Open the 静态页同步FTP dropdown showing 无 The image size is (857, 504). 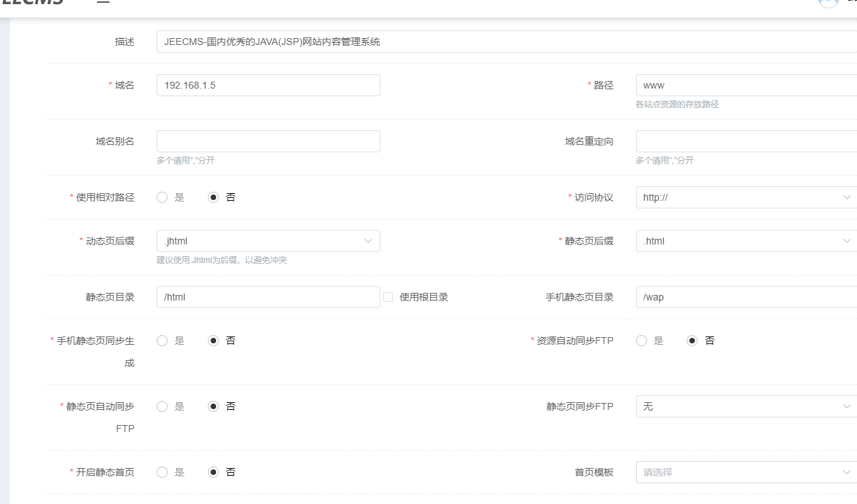(746, 406)
